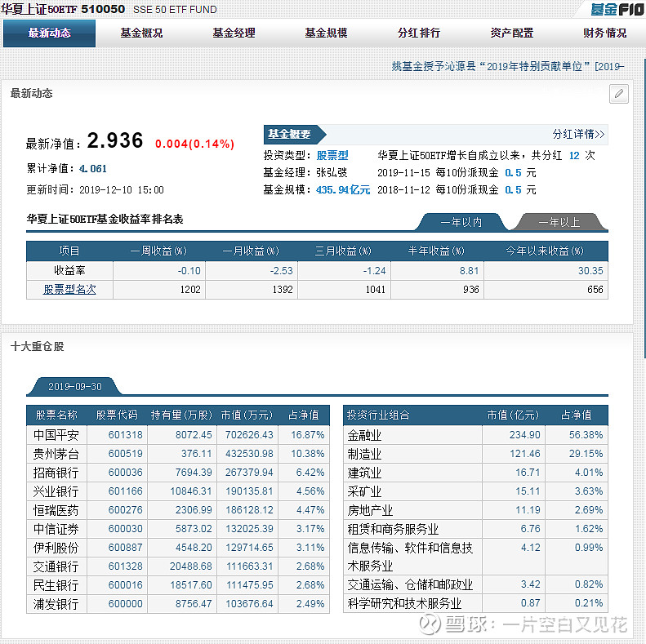646x644 pixels.
Task: Click market value 702626.43
Action: [249, 435]
